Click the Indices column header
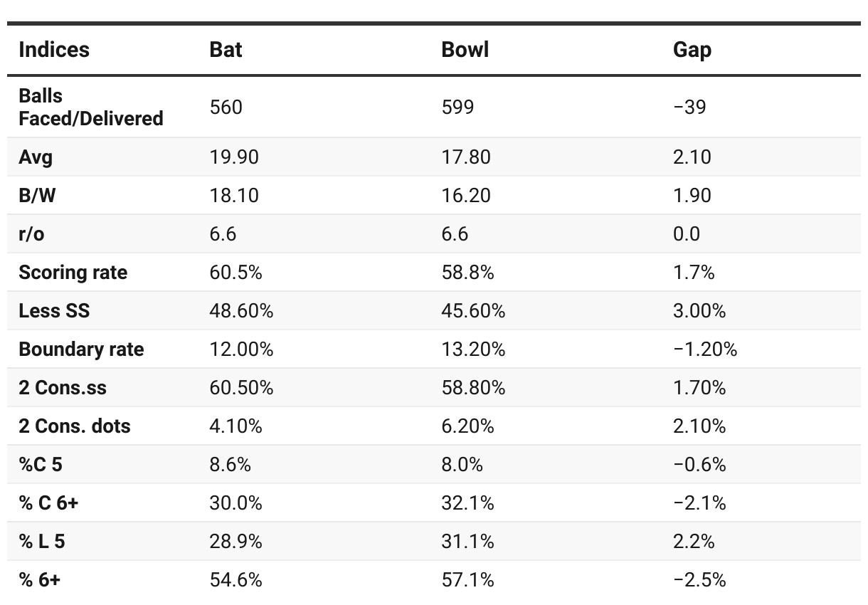 (x=54, y=50)
